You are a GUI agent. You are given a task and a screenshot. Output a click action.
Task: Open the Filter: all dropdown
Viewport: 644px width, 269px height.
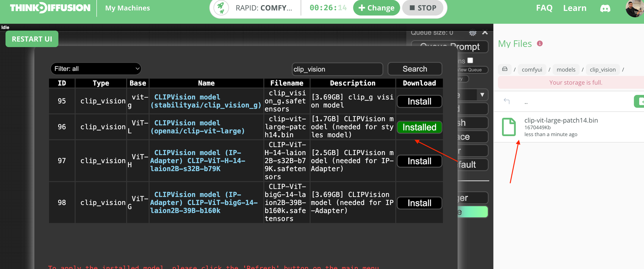tap(96, 69)
